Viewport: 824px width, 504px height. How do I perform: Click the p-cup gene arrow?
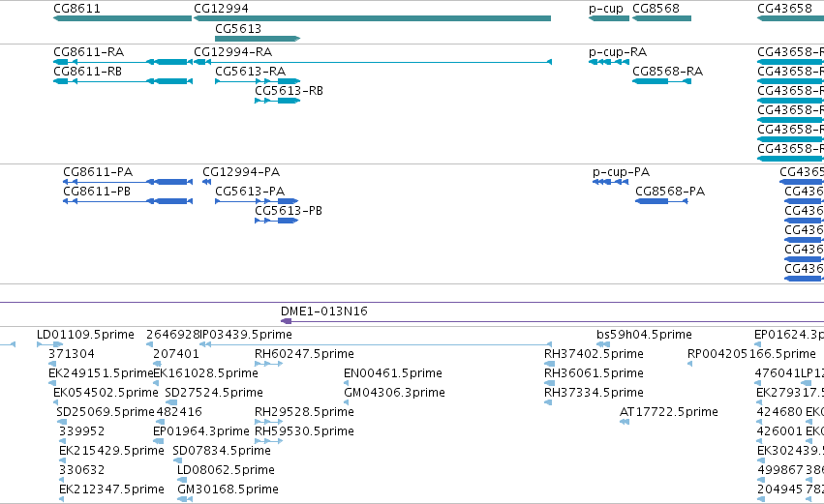(x=608, y=18)
